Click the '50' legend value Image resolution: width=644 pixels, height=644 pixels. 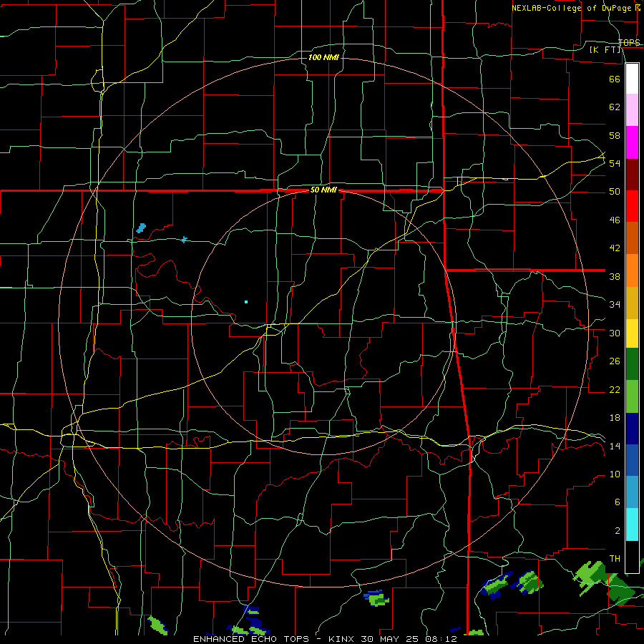(615, 192)
